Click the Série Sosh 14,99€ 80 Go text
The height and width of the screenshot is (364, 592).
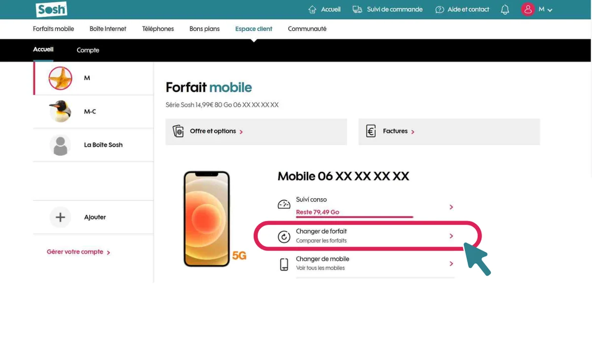coord(222,105)
